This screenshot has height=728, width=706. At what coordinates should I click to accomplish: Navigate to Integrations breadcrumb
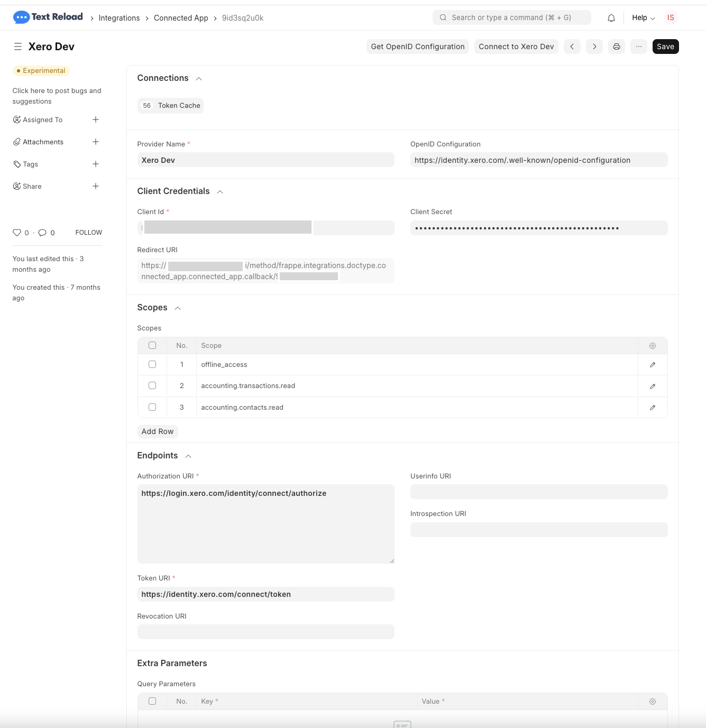119,18
